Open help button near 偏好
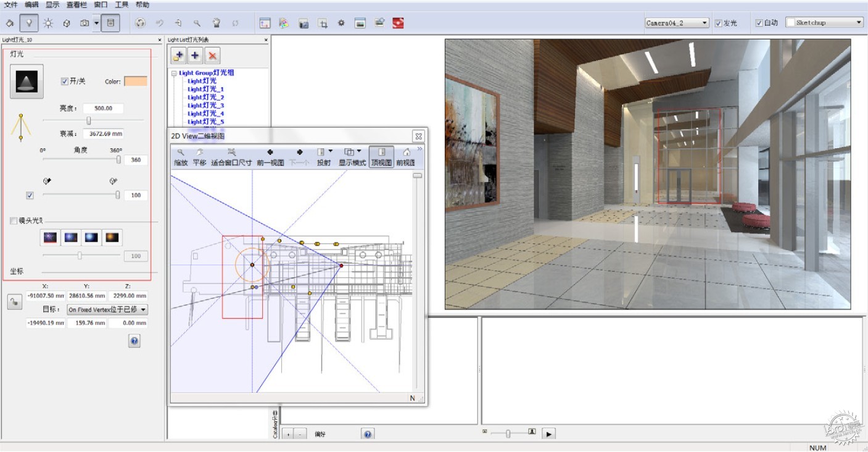This screenshot has height=452, width=868. [368, 434]
